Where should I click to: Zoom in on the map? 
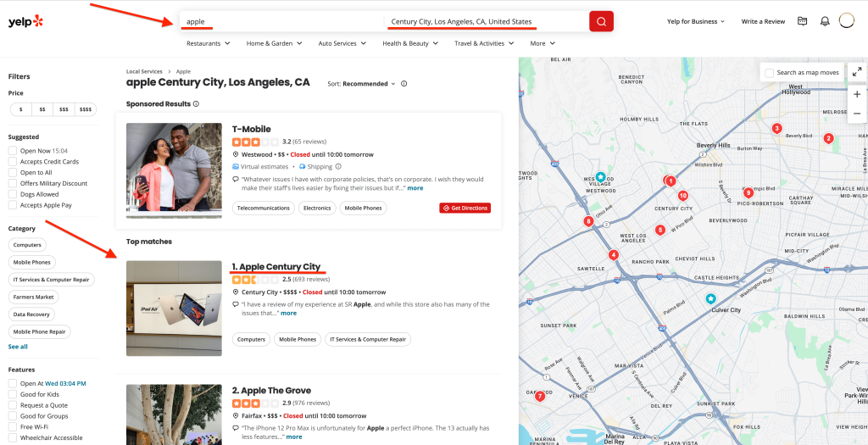pyautogui.click(x=857, y=94)
